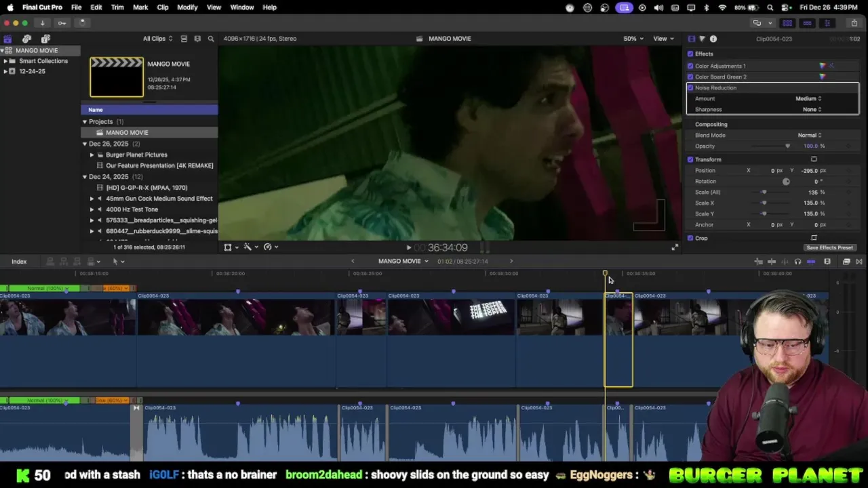Open Titles and Generators sidebar
The height and width of the screenshot is (488, 868).
click(45, 39)
